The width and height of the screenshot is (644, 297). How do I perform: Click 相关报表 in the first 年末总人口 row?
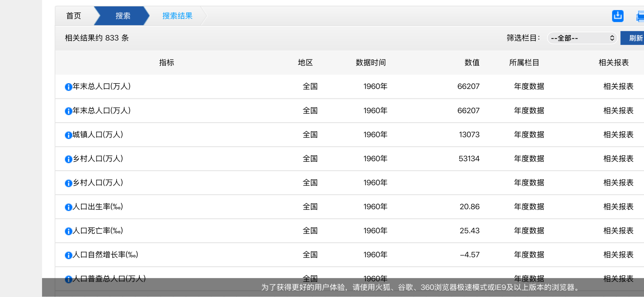coord(618,86)
